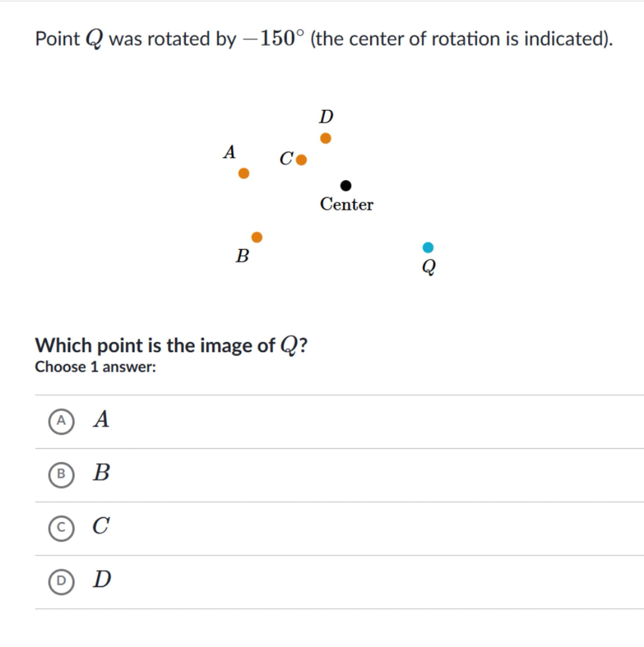This screenshot has width=644, height=647.
Task: Click the −150° rotation angle text
Action: [x=274, y=38]
